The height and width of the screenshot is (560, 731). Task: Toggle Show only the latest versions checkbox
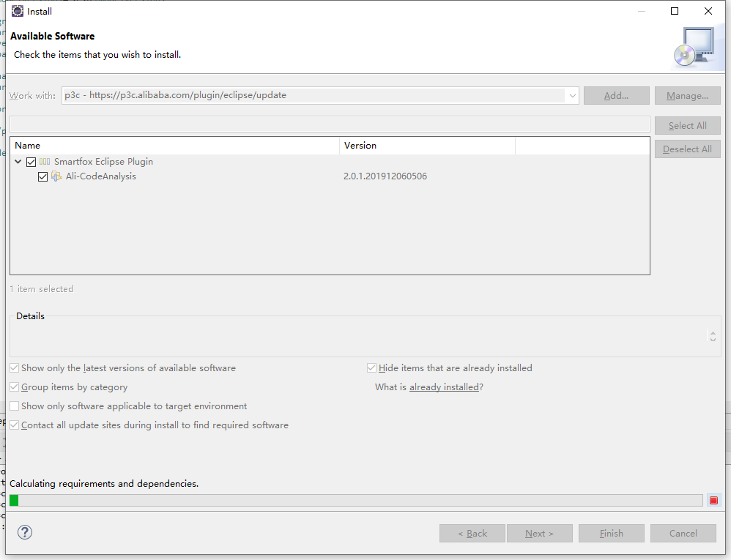click(15, 368)
